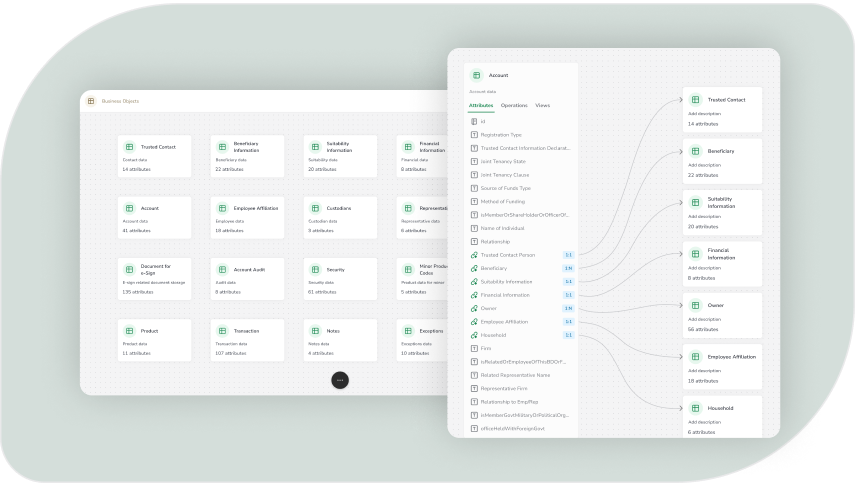Image resolution: width=855 pixels, height=483 pixels.
Task: Click the Account panel header table icon
Action: coord(477,75)
